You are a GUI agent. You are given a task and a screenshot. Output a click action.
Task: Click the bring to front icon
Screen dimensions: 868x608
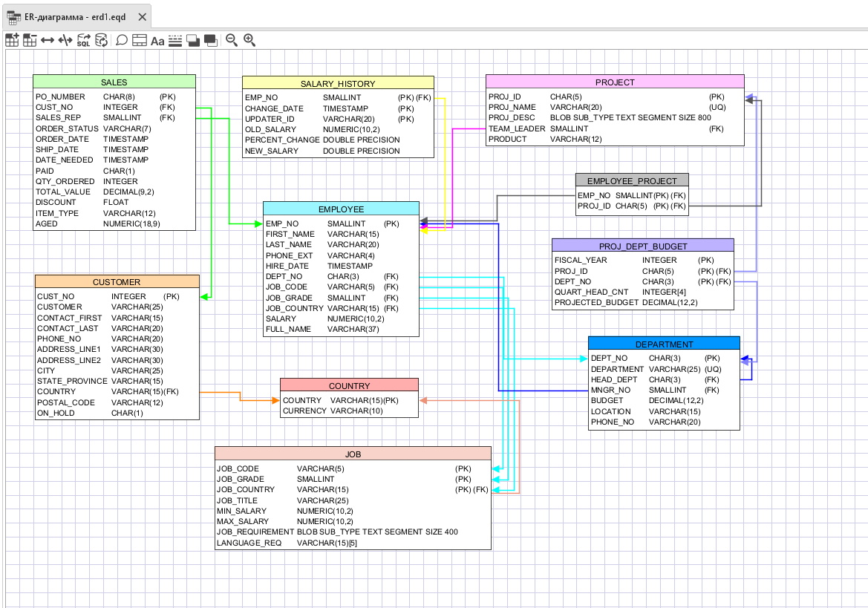click(193, 40)
